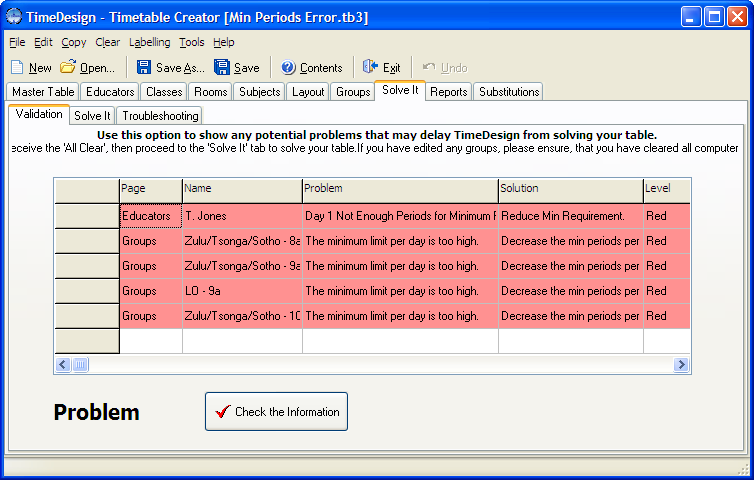Click the red checkmark on Check the Information
This screenshot has height=480, width=754.
point(223,412)
